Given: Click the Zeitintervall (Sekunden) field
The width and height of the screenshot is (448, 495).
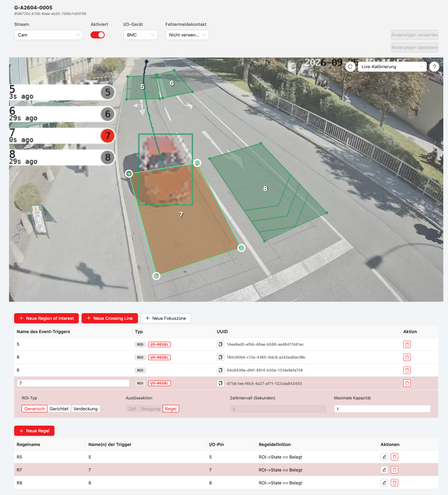Looking at the screenshot, I should 278,409.
